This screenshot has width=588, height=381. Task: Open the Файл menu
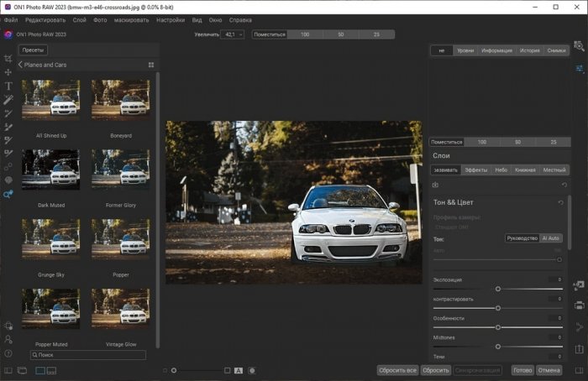(x=11, y=20)
